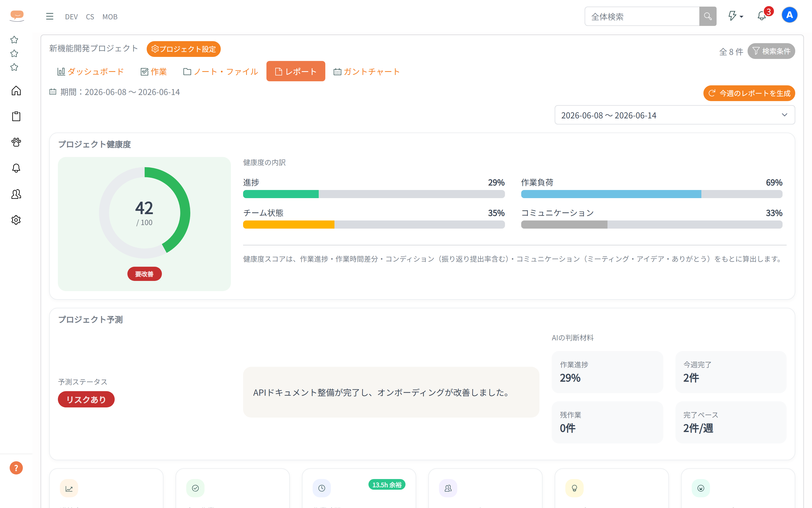Click the プロジェクト設定 button

(183, 49)
